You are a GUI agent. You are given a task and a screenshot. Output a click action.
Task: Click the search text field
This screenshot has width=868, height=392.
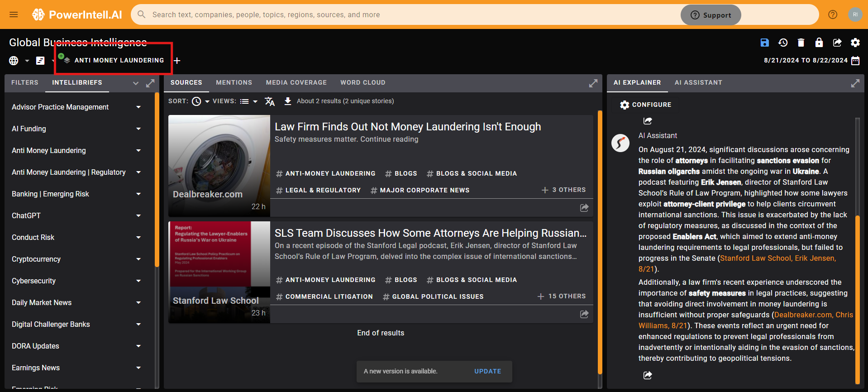click(407, 15)
